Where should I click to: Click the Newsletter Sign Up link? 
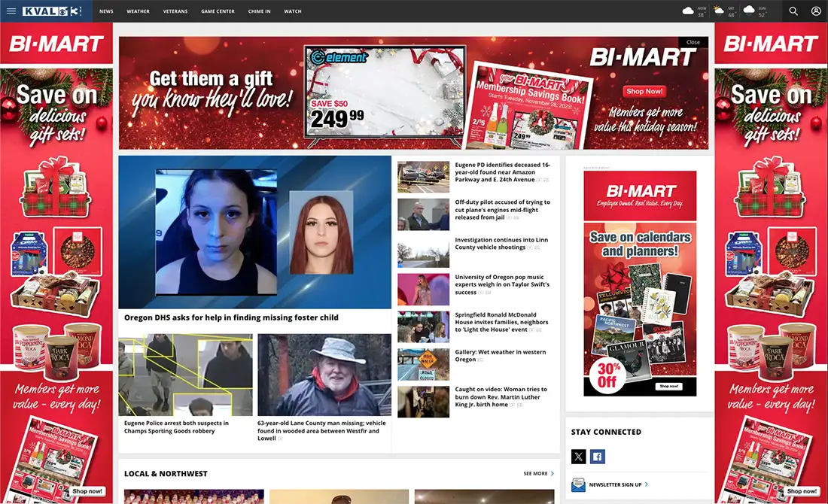615,484
